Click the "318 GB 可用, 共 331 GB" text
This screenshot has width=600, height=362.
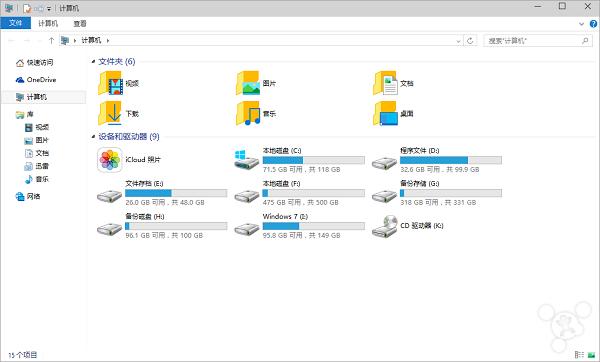point(438,202)
